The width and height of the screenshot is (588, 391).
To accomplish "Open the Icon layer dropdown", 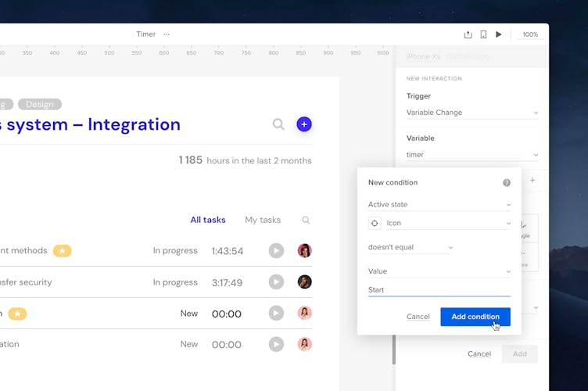I will 449,223.
